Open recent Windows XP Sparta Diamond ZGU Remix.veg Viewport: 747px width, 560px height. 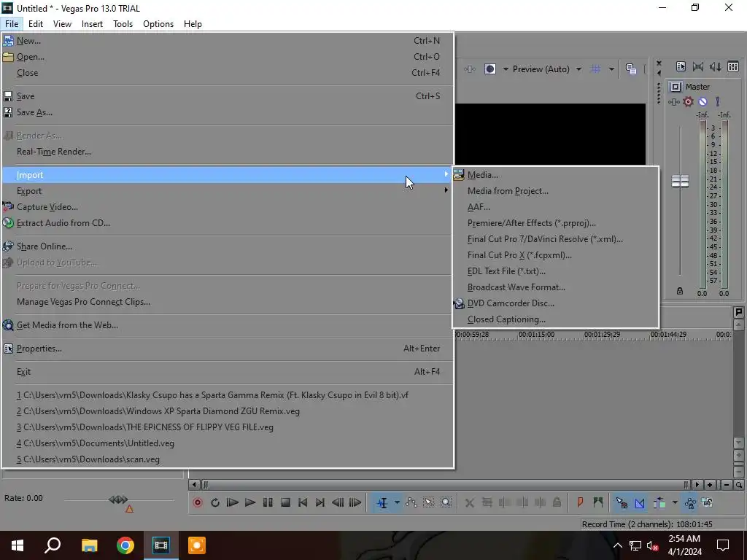pyautogui.click(x=228, y=411)
